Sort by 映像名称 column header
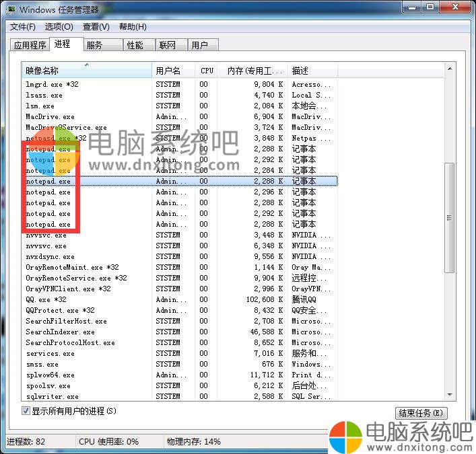The image size is (476, 454). (x=87, y=71)
